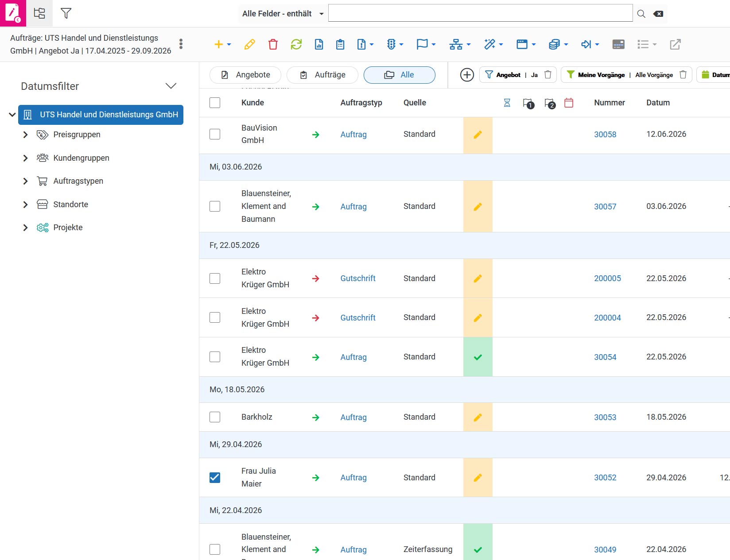Clear search with the backspace icon
The width and height of the screenshot is (730, 560).
(658, 14)
